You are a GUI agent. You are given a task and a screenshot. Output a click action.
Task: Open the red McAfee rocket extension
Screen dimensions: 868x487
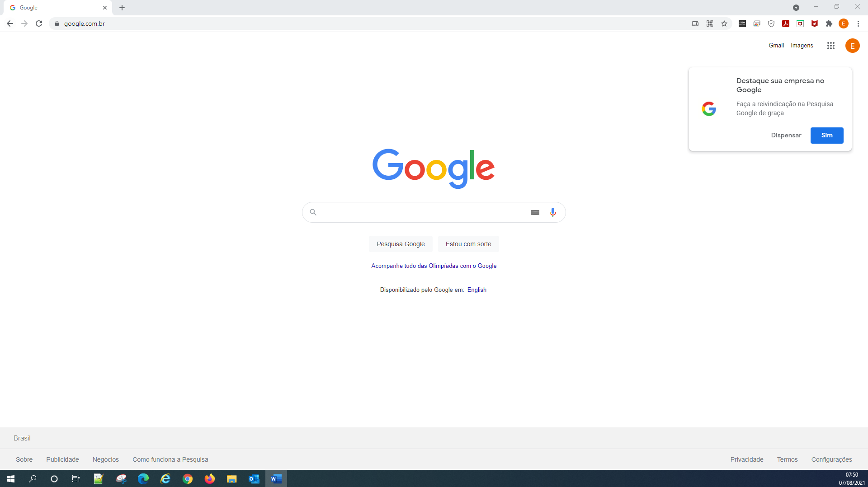815,23
